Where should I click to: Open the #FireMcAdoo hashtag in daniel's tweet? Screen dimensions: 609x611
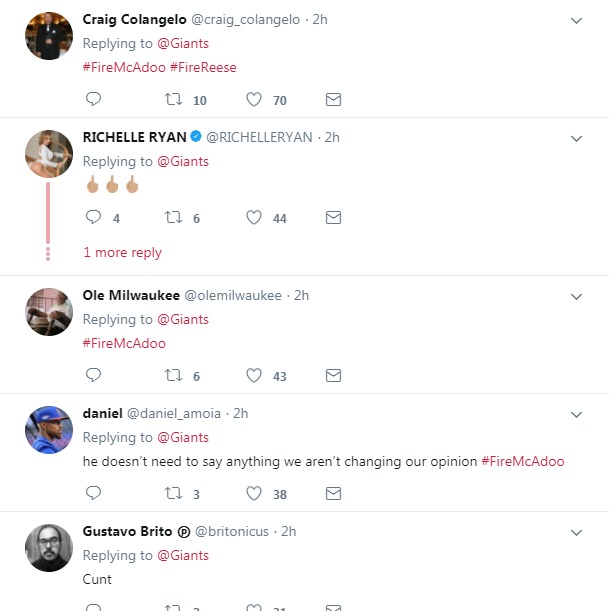(x=522, y=461)
